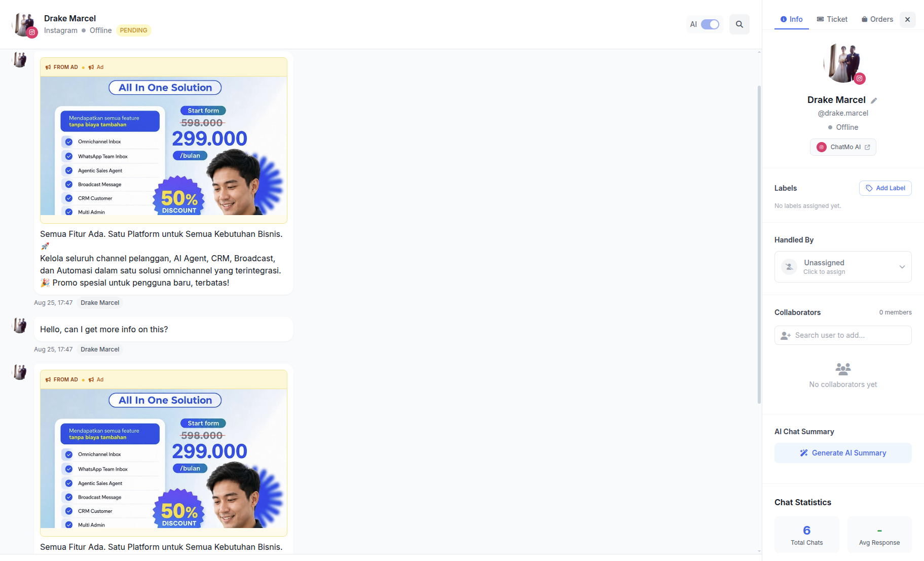Click the Instagram badge on profile photo
The image size is (924, 561).
pyautogui.click(x=859, y=79)
